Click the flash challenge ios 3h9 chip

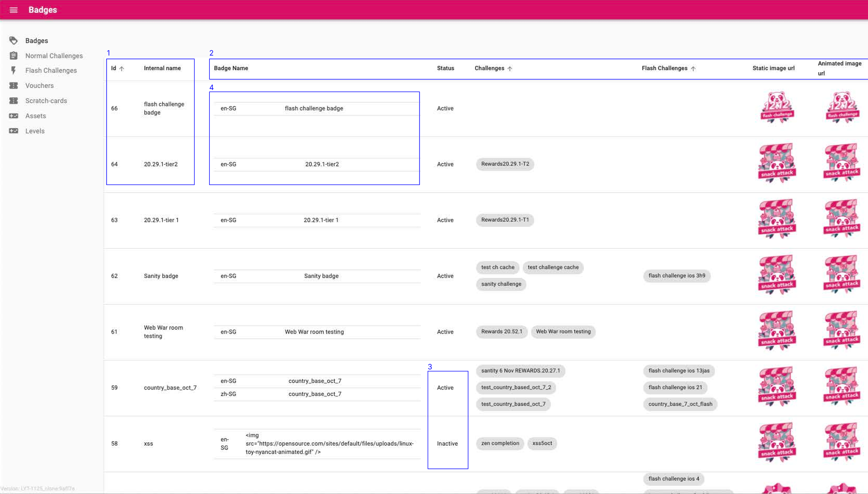pyautogui.click(x=676, y=276)
